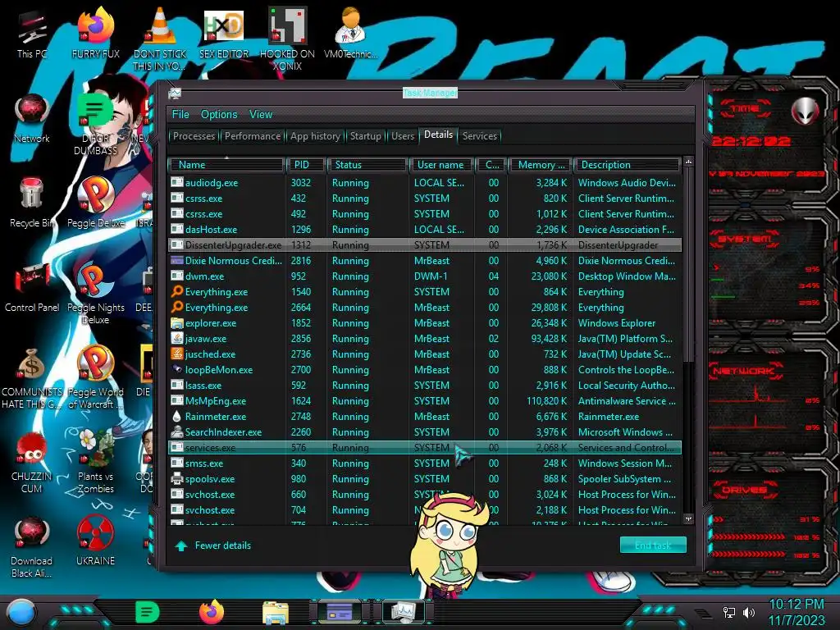Image resolution: width=840 pixels, height=630 pixels.
Task: Select the DissenterUpgrader.exe process row
Action: coord(426,244)
